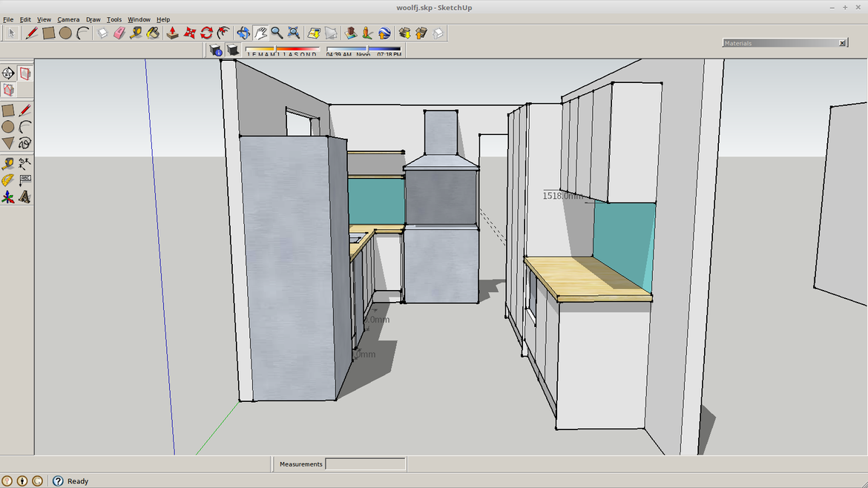Open the Draw menu

coord(93,19)
